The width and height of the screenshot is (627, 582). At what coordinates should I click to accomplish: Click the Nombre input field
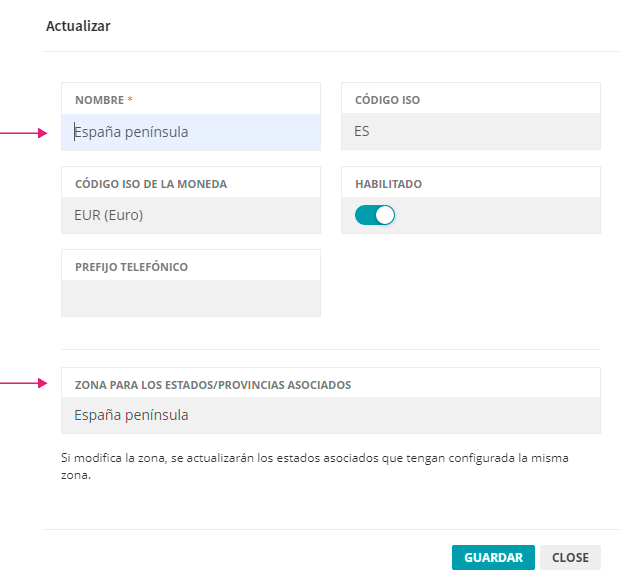190,132
